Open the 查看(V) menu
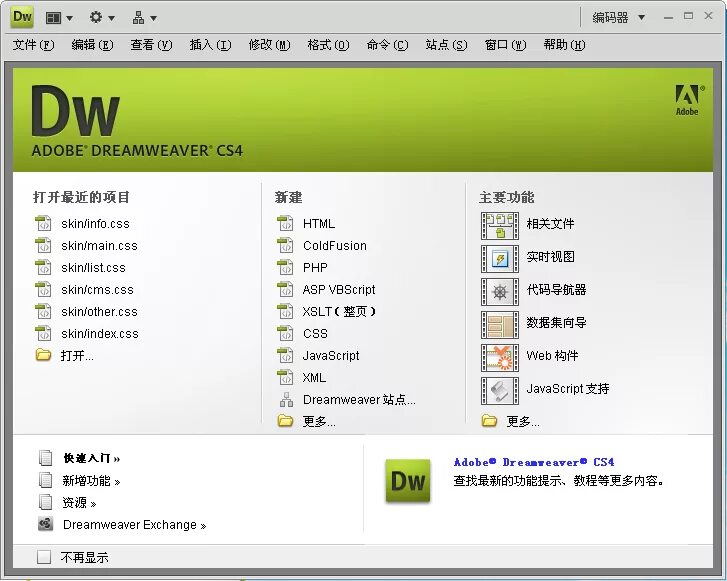 [151, 45]
